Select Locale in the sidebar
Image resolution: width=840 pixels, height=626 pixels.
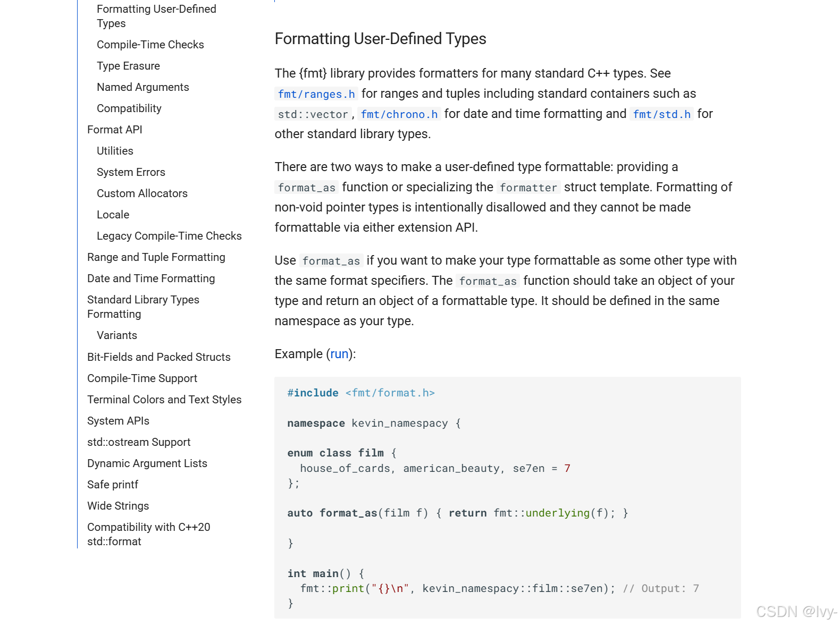113,215
